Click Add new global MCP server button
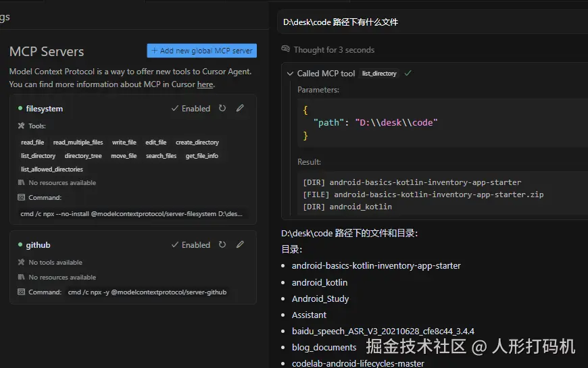Viewport: 588px width, 368px height. [x=202, y=51]
